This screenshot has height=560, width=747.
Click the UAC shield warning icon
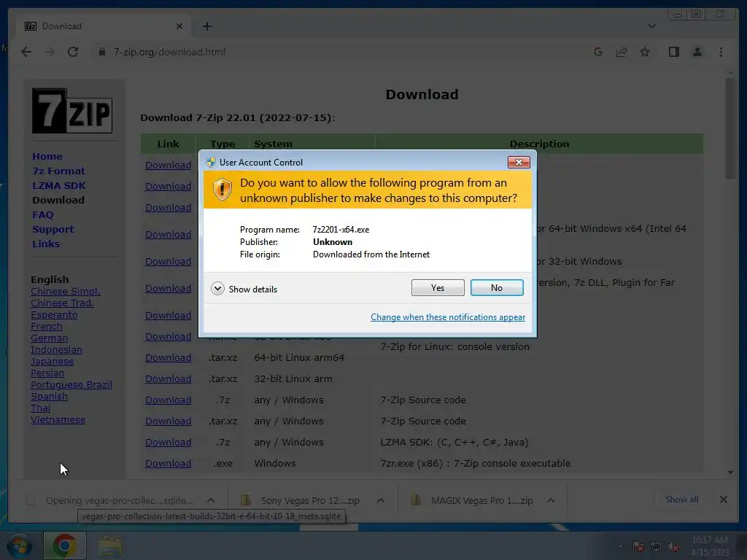222,190
